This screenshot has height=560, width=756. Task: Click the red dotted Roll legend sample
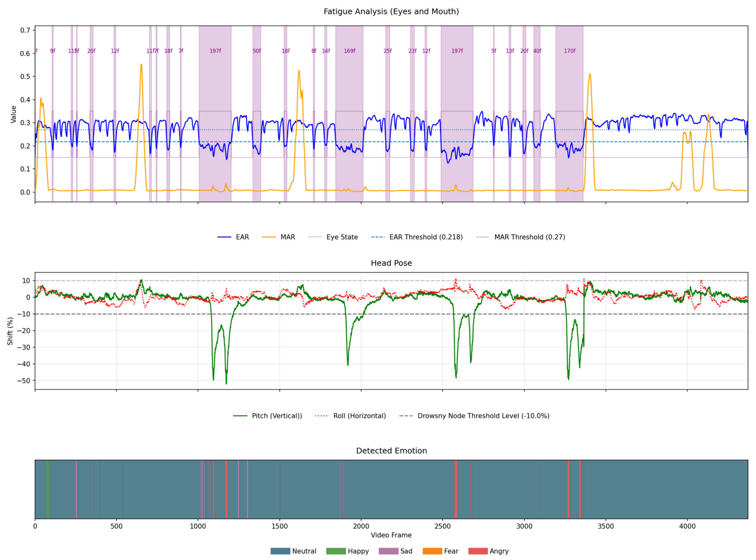pos(322,416)
